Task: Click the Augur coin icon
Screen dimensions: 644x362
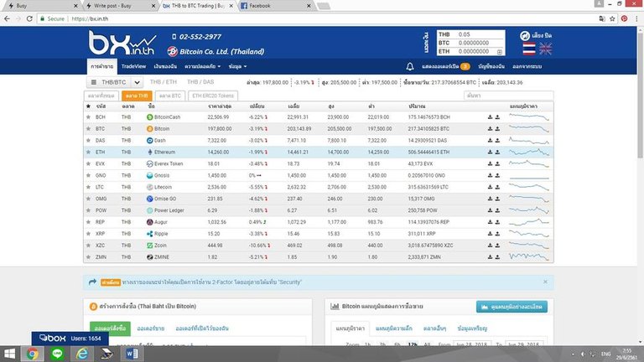Action: pos(150,222)
